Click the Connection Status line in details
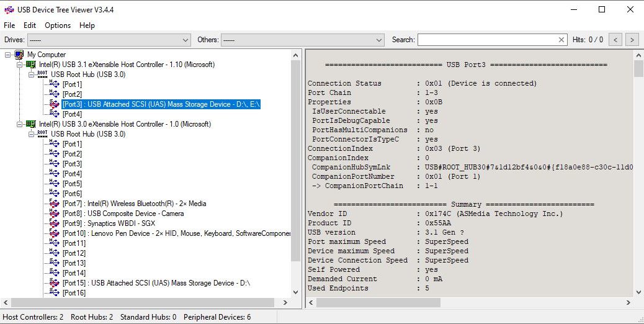Viewport: 644px width, 324px height. (423, 83)
